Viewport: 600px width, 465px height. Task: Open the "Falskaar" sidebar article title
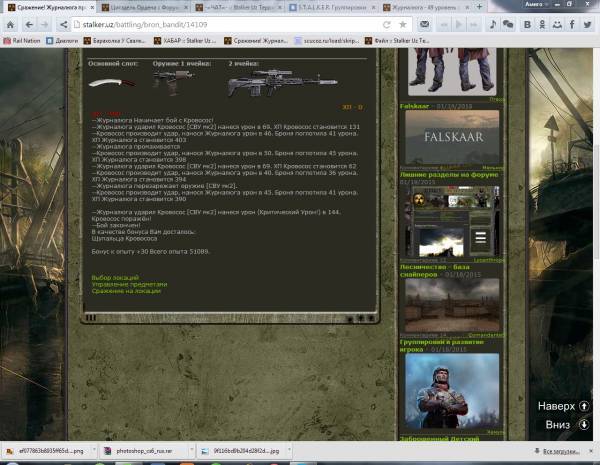414,106
